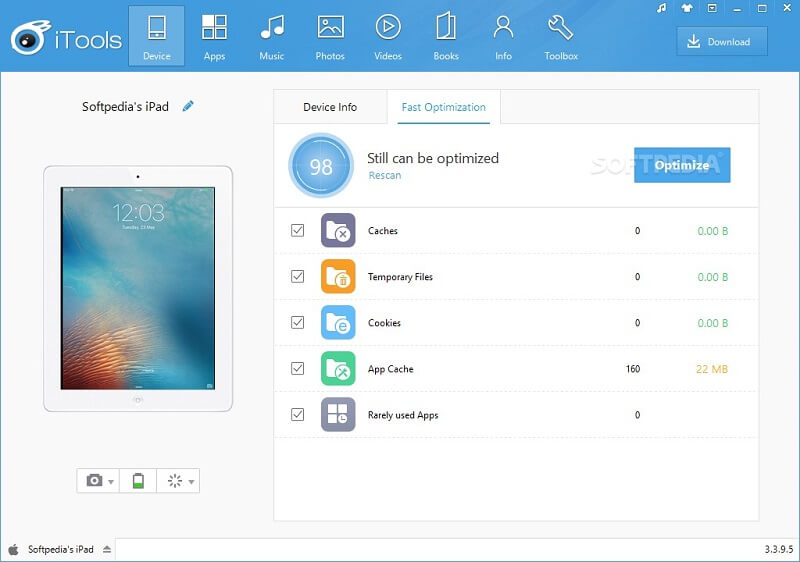This screenshot has width=800, height=562.
Task: Switch to the Device Info tab
Action: click(x=330, y=107)
